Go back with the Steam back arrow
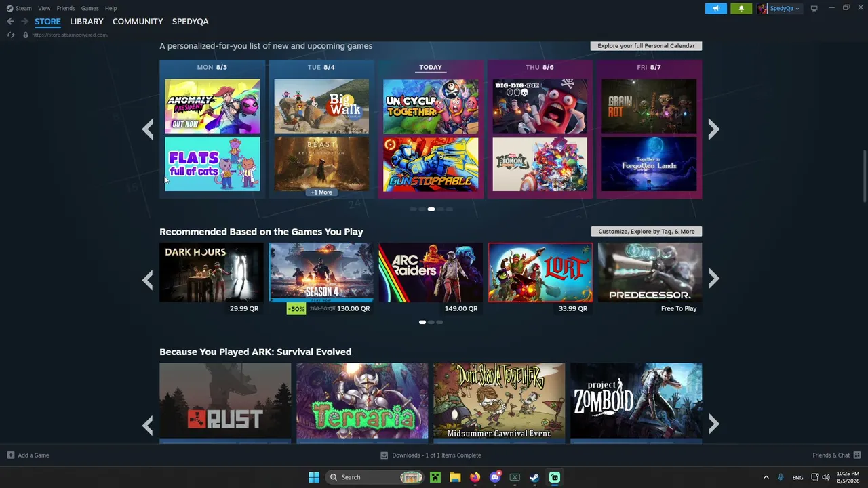This screenshot has height=488, width=868. tap(10, 22)
